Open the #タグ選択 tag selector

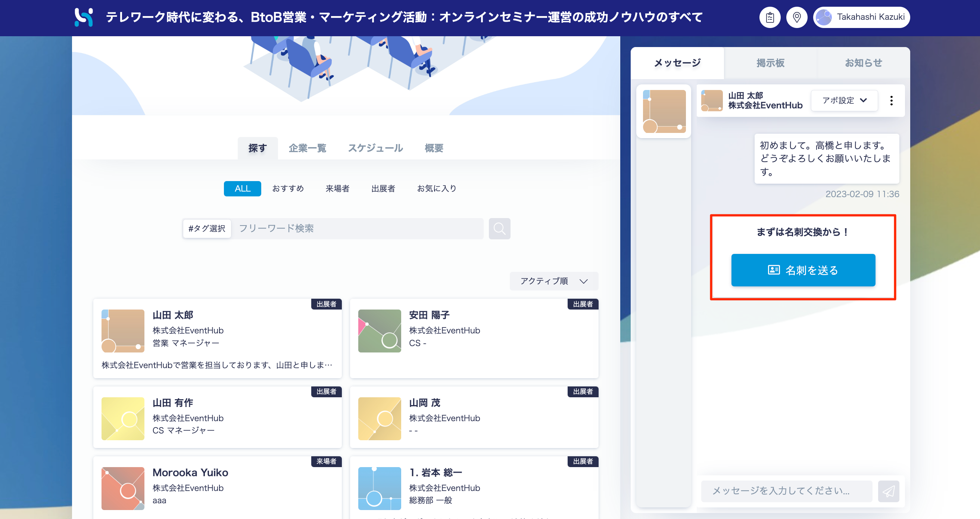(x=207, y=229)
